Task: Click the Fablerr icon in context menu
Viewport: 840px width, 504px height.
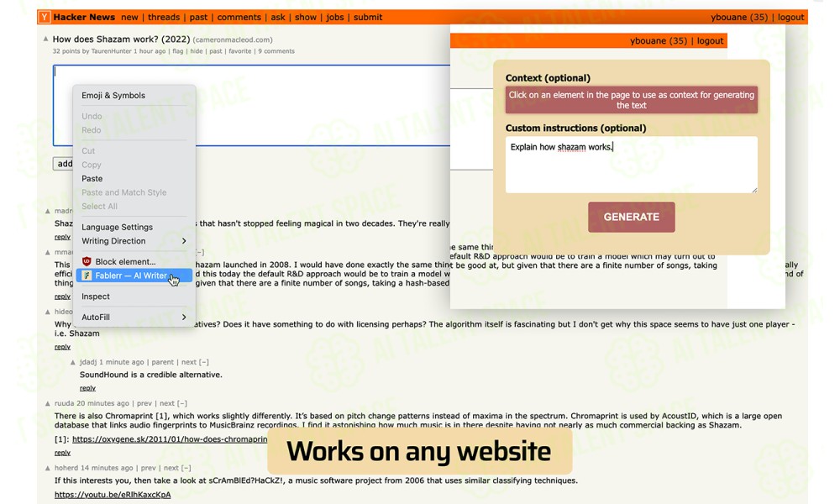Action: (x=87, y=276)
